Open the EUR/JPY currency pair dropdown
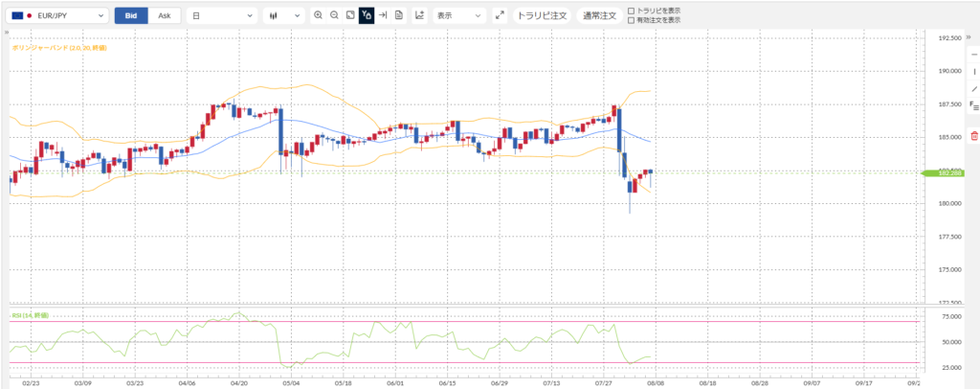This screenshot has width=980, height=389. tap(57, 15)
